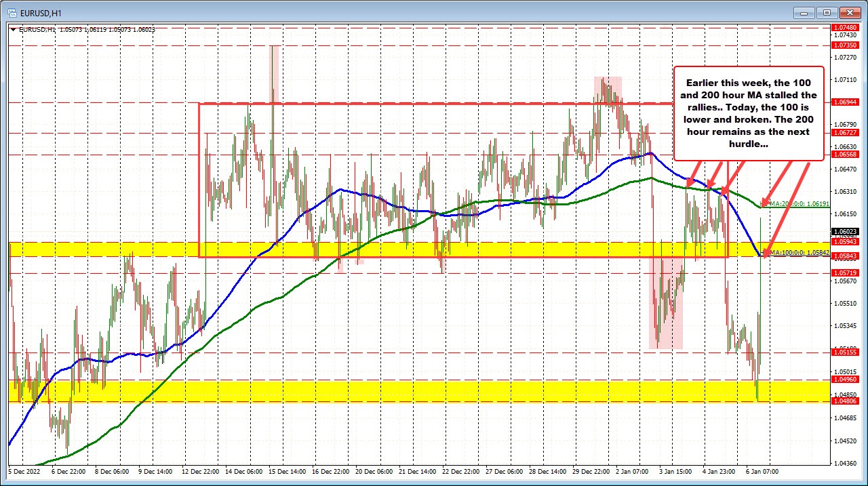Click the 6 Jan 07:00 time label
Image resolution: width=868 pixels, height=486 pixels.
click(x=763, y=471)
